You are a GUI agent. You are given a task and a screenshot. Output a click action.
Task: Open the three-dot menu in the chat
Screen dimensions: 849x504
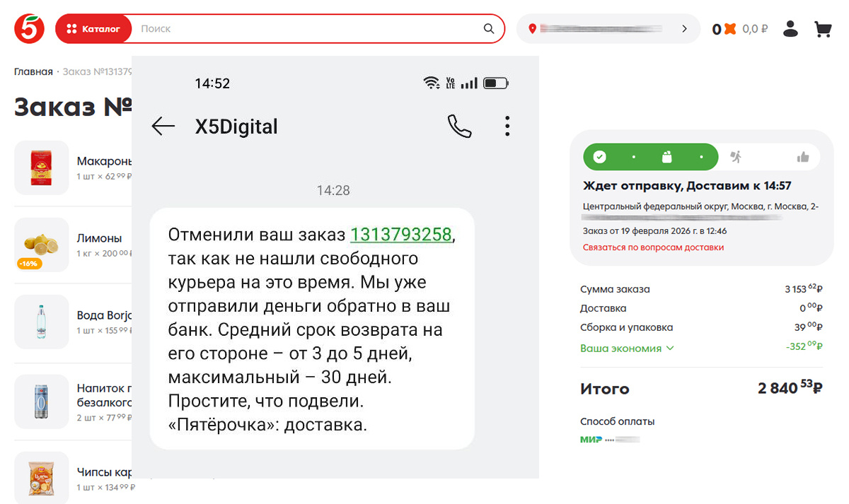[x=507, y=126]
